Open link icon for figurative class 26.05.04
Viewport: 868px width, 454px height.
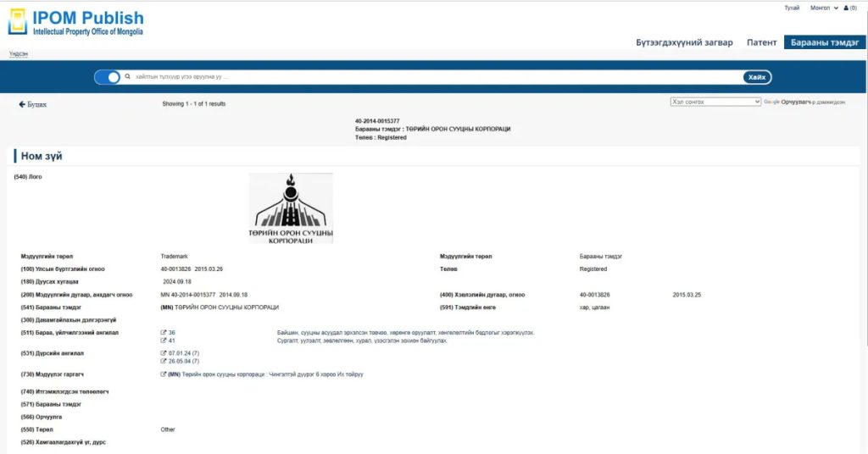click(x=164, y=361)
